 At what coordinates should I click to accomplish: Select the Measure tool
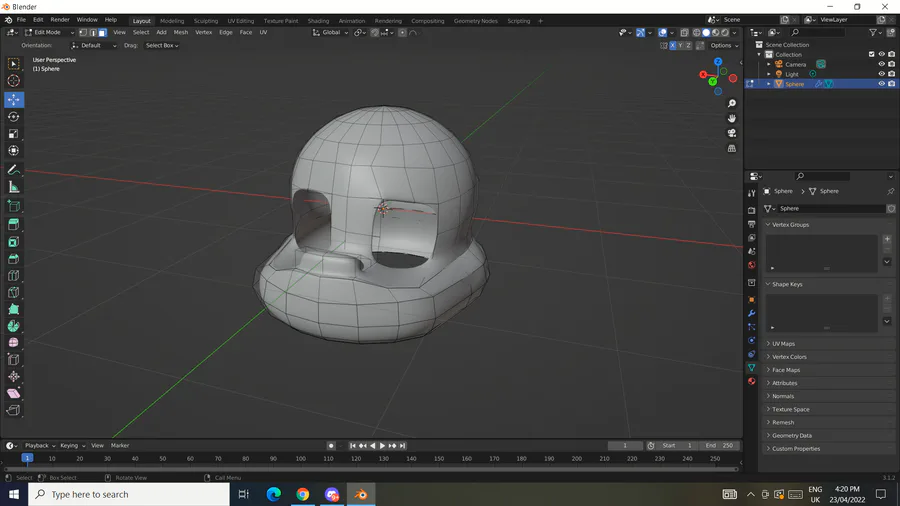point(14,186)
